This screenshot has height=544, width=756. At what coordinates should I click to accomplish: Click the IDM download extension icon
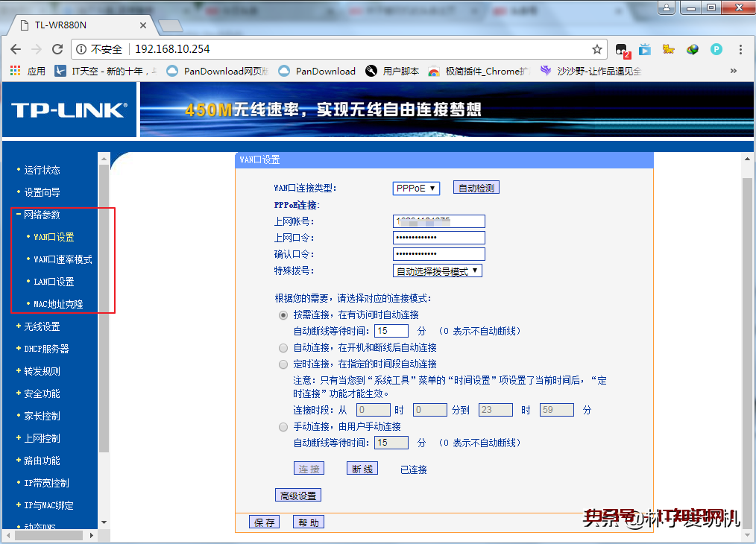click(691, 48)
